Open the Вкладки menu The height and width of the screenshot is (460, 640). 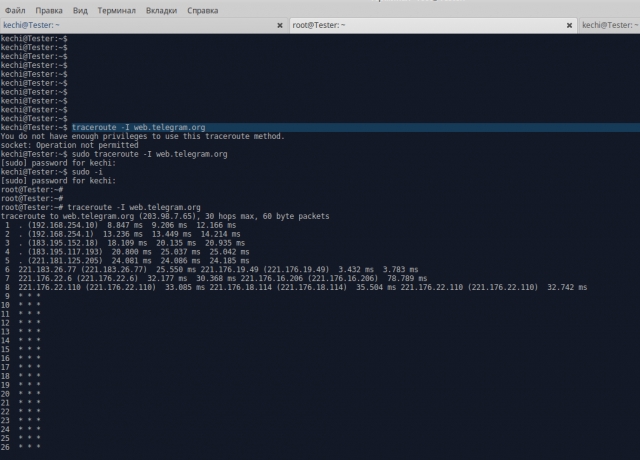[161, 11]
